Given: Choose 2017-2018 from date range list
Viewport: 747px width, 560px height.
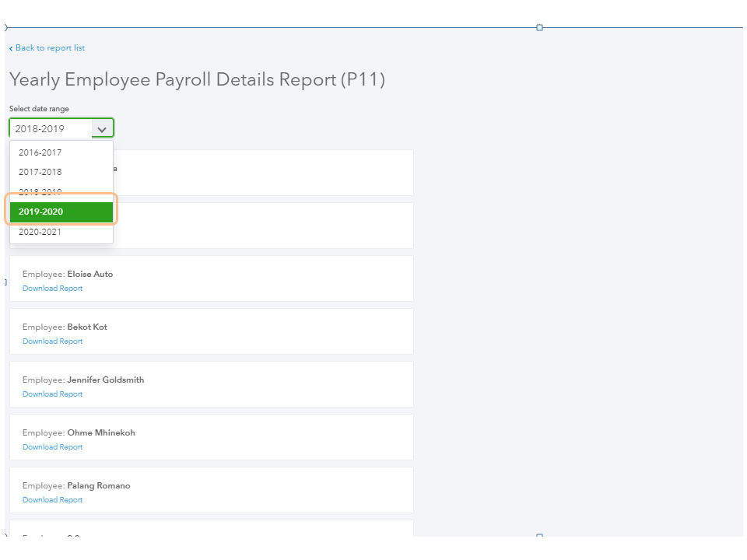Looking at the screenshot, I should pos(61,172).
